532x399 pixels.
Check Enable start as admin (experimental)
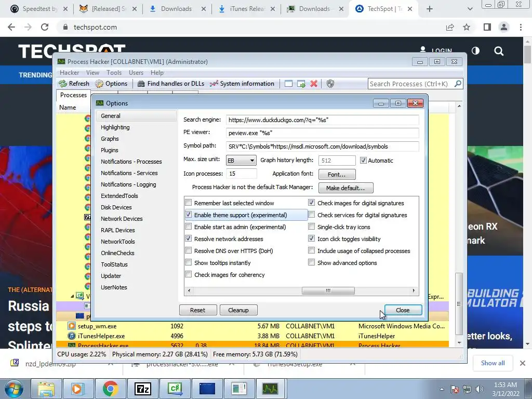click(x=188, y=227)
